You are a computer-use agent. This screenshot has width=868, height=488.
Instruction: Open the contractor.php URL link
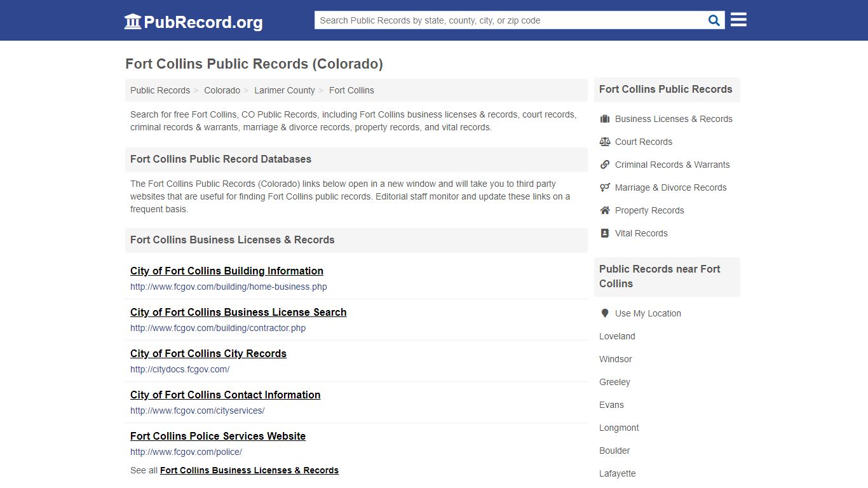click(x=218, y=328)
